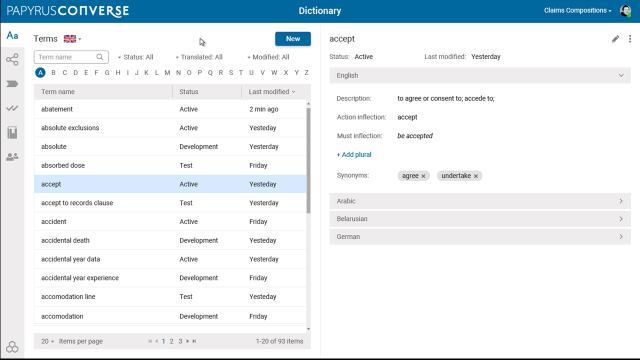Sort by Last modified column header
Screen dimensions: 640x360
[272, 92]
